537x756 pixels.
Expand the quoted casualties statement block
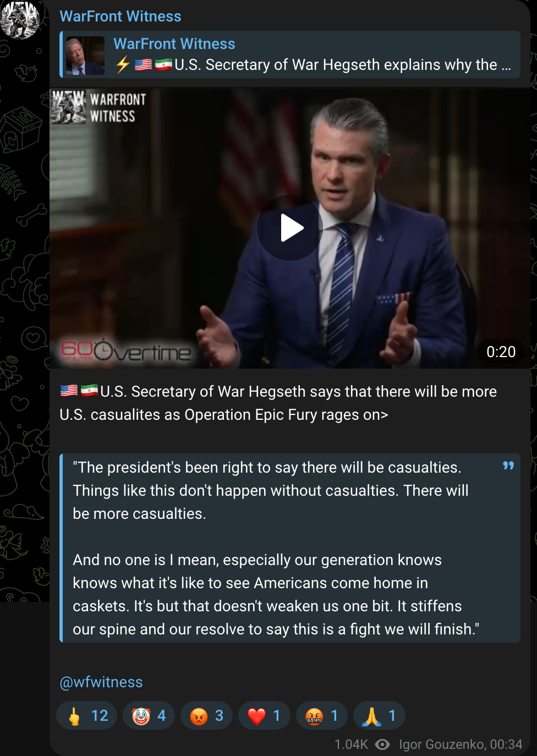point(290,548)
